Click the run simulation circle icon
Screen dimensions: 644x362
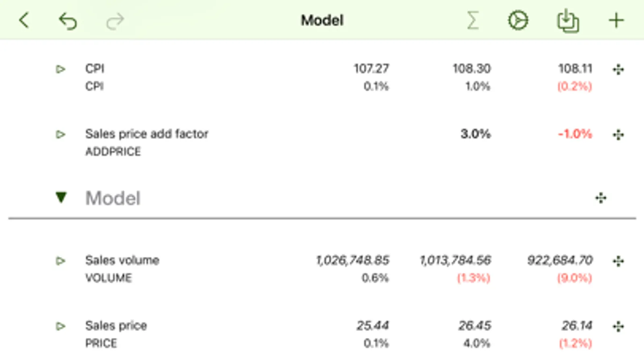518,20
